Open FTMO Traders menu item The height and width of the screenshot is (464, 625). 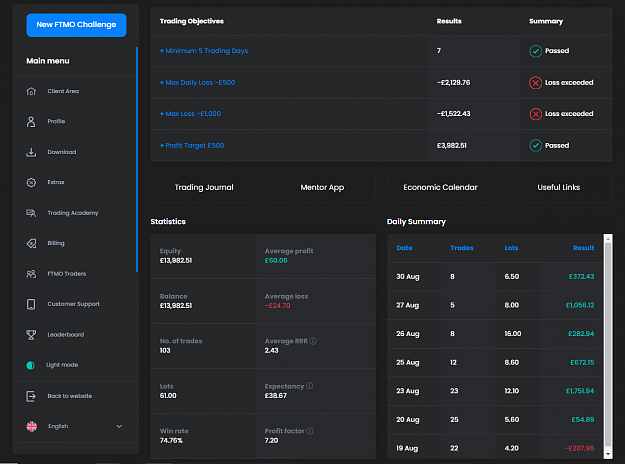click(x=67, y=274)
